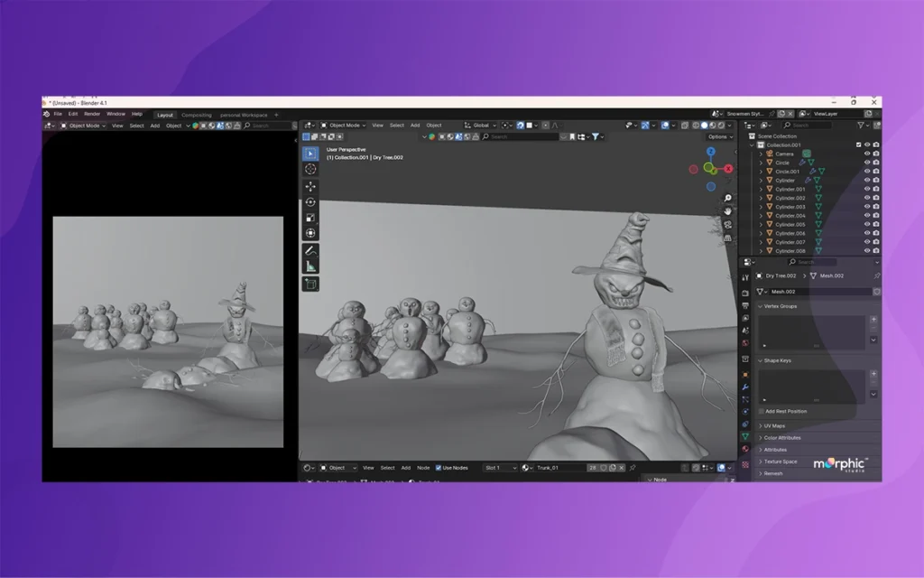The image size is (924, 578).
Task: Click Node menu in shader editor header
Action: [x=423, y=468]
